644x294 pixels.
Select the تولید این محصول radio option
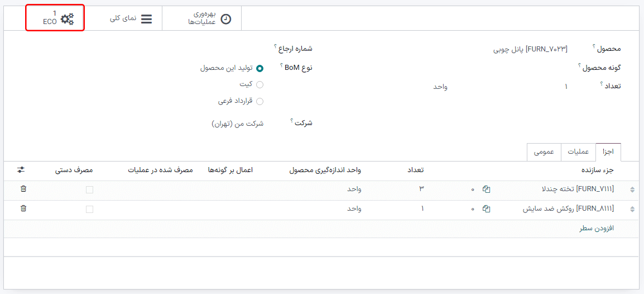click(259, 68)
